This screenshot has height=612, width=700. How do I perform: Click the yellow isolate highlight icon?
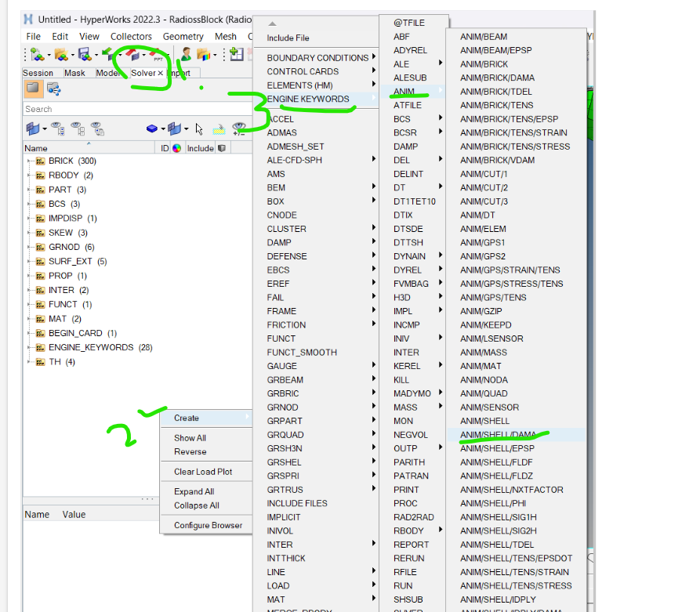coord(219,129)
